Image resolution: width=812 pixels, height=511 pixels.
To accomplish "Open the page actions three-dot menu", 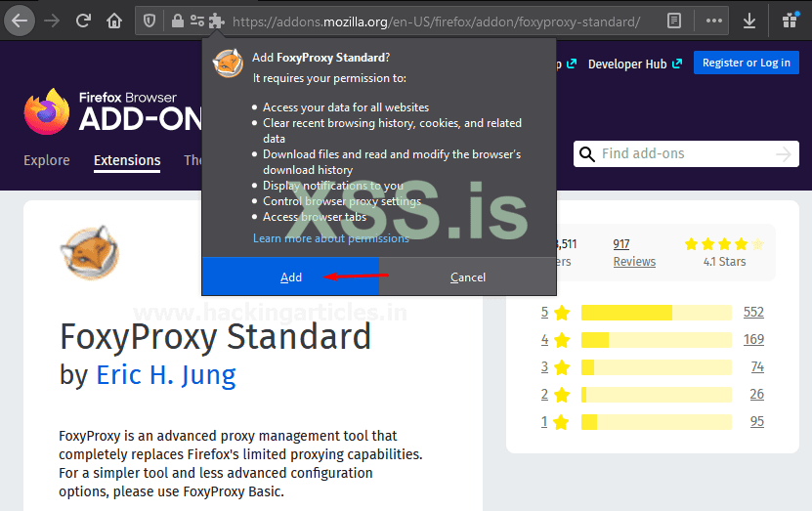I will click(714, 21).
